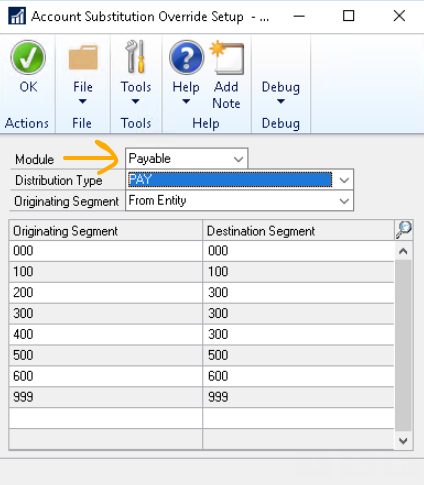Select originating segment cell 999
Viewport: 424px width, 485px height.
106,397
